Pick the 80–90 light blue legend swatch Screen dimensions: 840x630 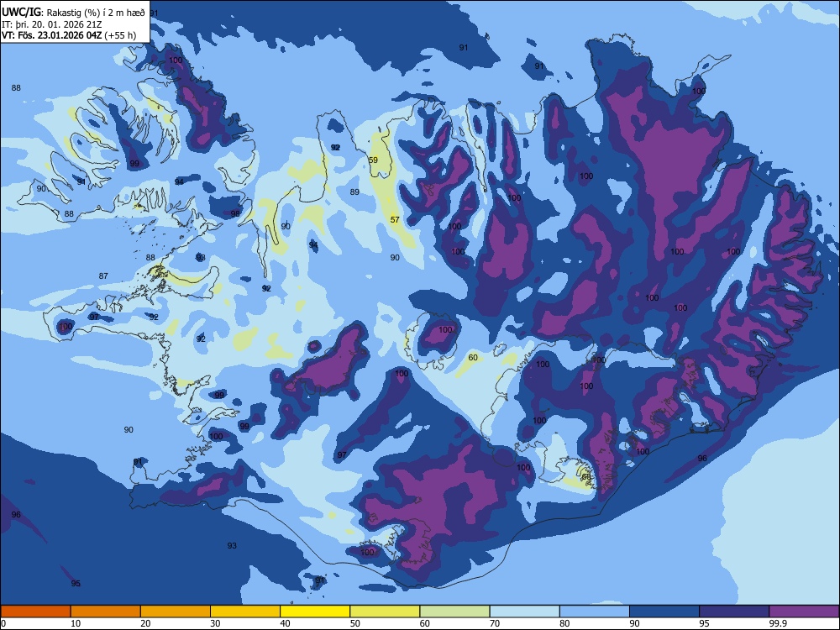pos(595,612)
